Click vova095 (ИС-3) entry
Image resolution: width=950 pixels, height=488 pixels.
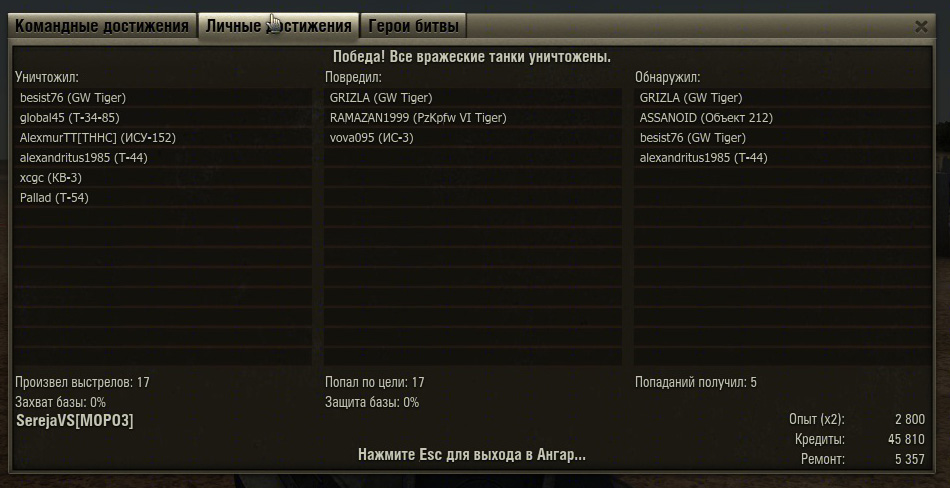point(473,138)
